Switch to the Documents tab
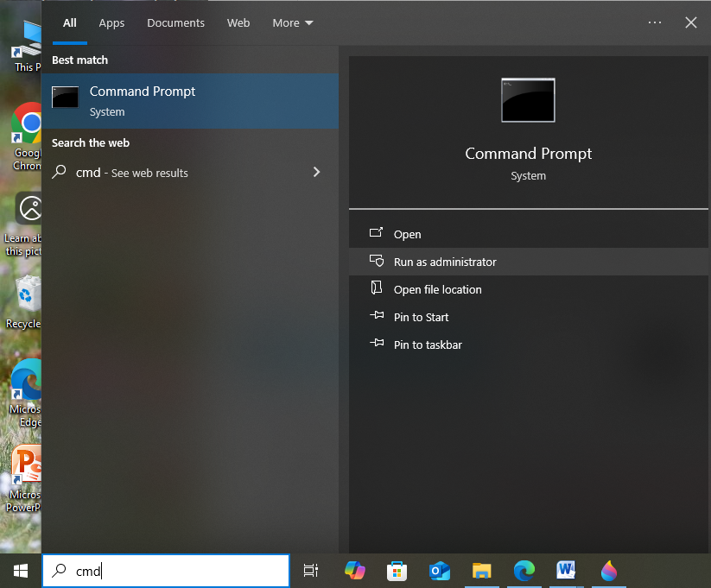This screenshot has height=588, width=711. click(x=175, y=23)
